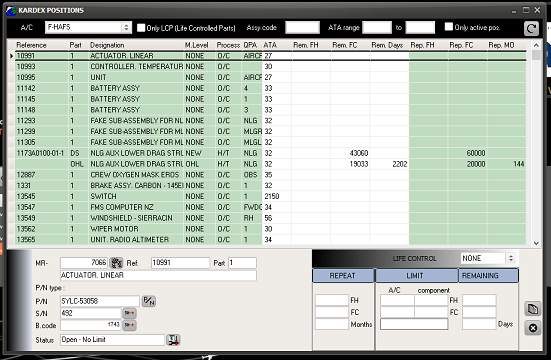551x360 pixels.
Task: Click the Part field in details panel
Action: tap(242, 263)
